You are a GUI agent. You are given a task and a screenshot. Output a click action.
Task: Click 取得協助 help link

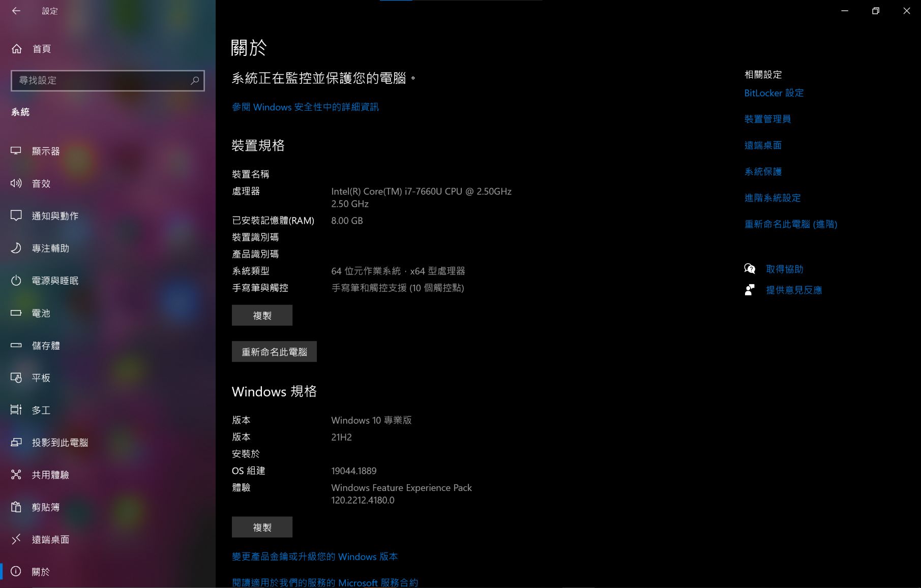[785, 269]
